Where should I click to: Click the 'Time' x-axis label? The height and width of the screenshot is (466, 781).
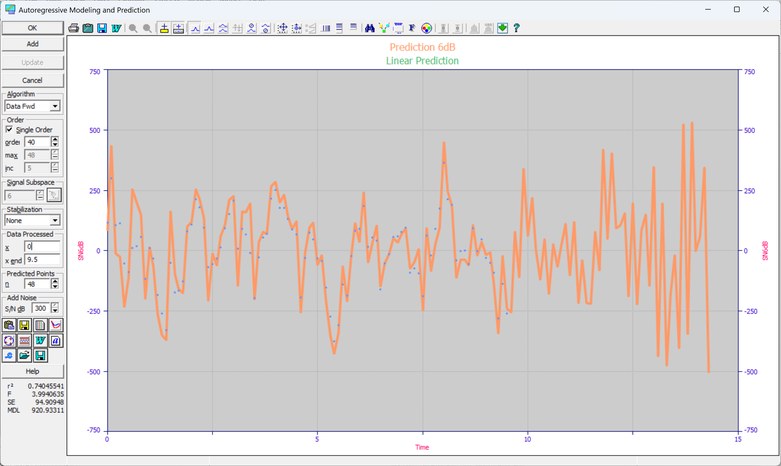point(422,447)
